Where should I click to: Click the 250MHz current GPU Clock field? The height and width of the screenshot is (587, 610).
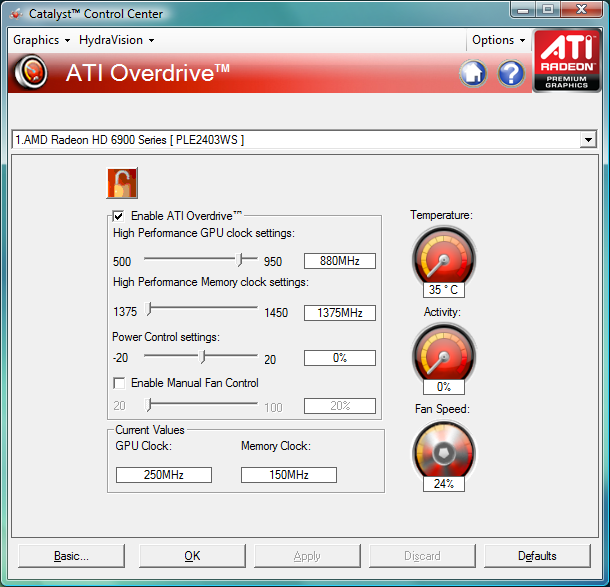[164, 475]
